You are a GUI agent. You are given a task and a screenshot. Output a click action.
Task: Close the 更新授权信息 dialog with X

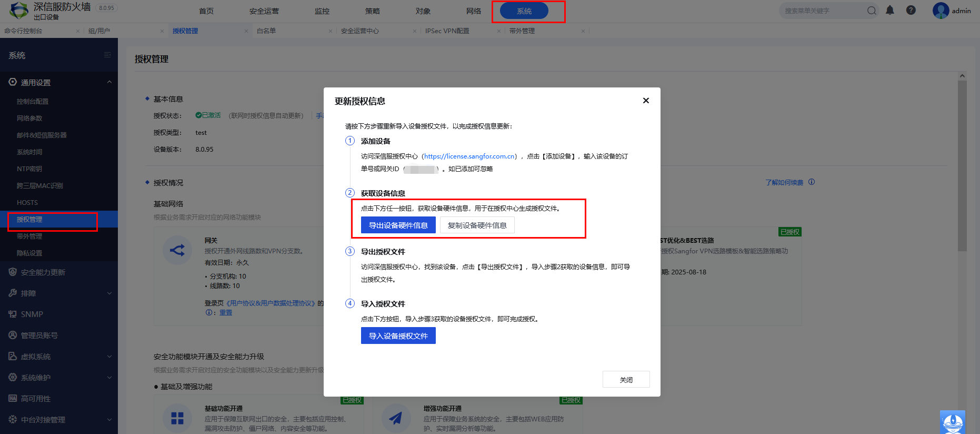click(646, 101)
